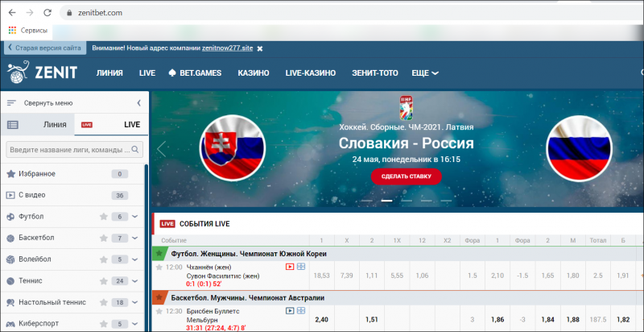Expand the Футбол category chevron

(135, 217)
